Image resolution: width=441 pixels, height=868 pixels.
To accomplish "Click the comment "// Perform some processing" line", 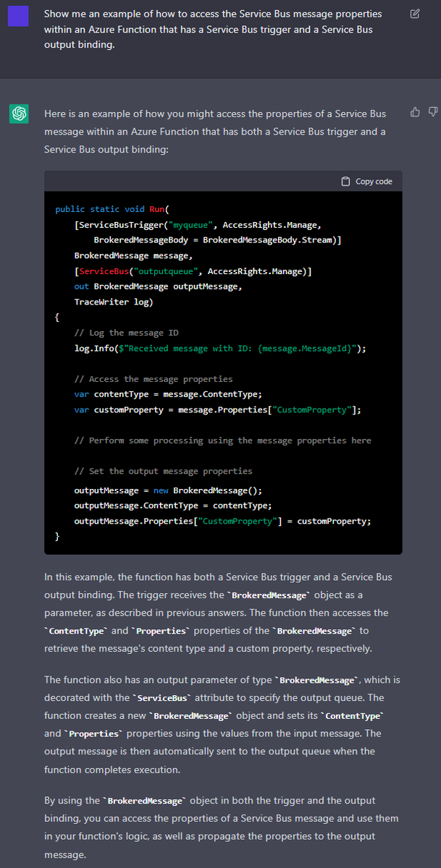I will coord(222,441).
